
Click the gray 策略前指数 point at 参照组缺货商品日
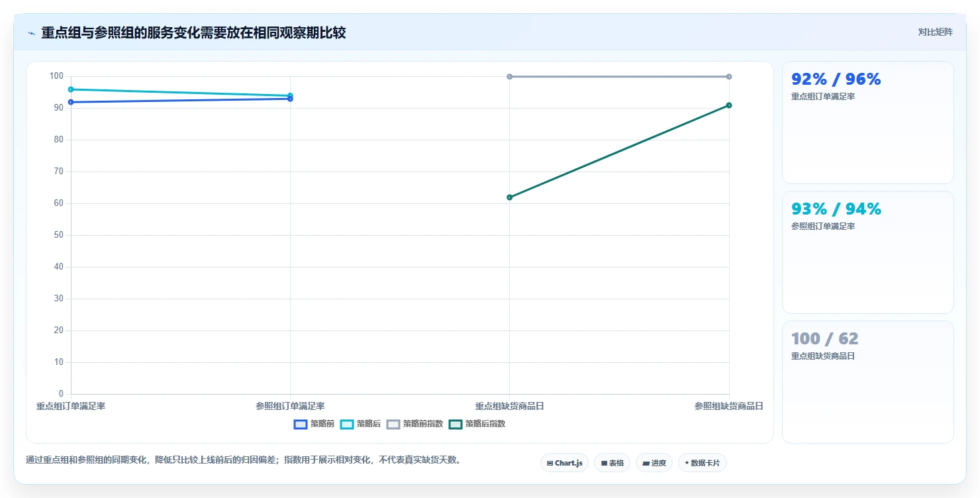tap(729, 77)
